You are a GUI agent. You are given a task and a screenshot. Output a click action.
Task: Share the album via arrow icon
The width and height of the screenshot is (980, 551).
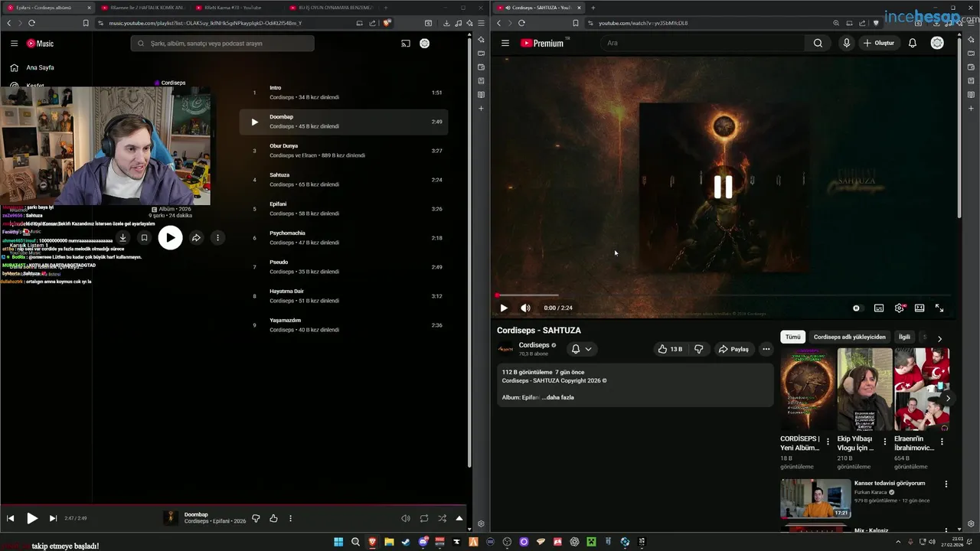pos(196,238)
